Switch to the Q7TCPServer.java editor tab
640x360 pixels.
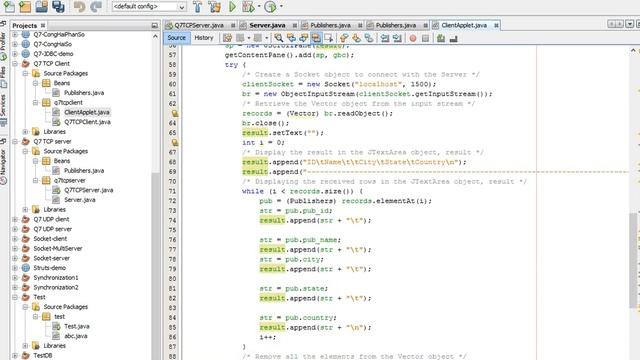pyautogui.click(x=199, y=25)
